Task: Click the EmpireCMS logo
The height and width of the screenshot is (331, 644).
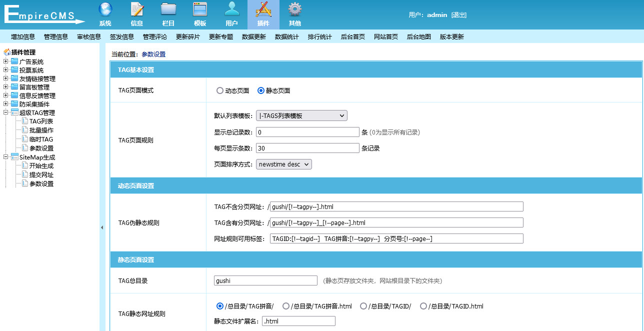Action: [44, 14]
